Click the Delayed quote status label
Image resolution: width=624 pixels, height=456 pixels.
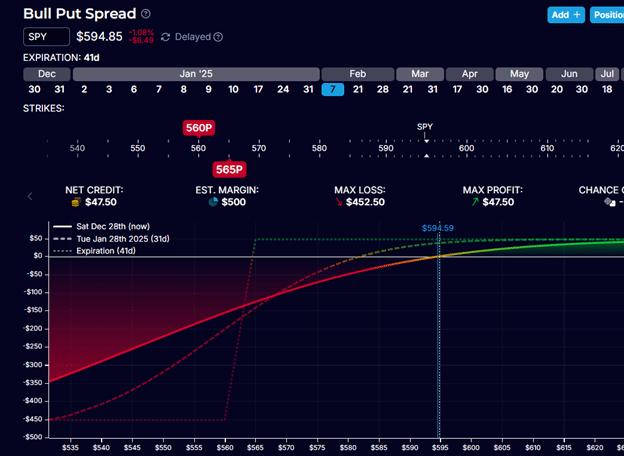[193, 37]
